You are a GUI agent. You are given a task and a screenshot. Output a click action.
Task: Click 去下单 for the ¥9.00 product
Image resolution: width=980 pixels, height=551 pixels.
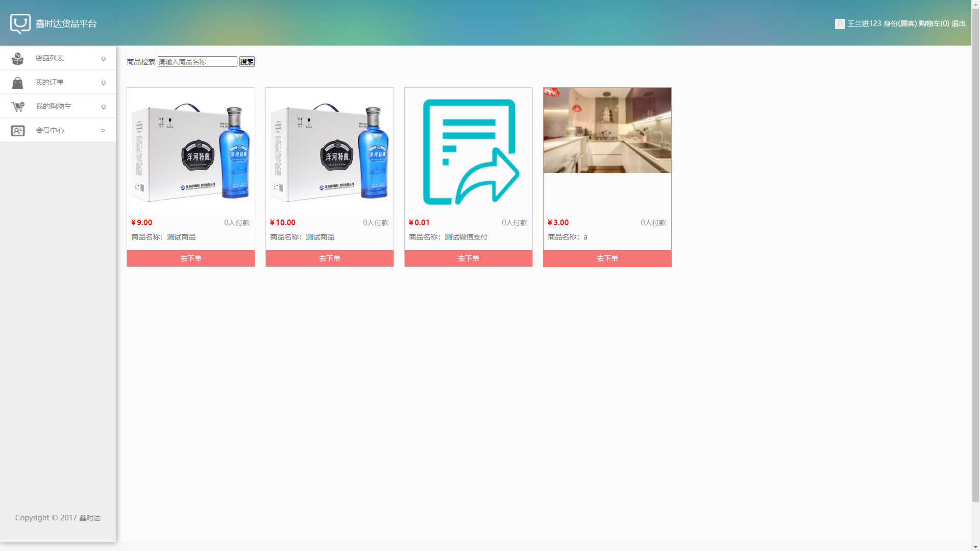click(191, 258)
